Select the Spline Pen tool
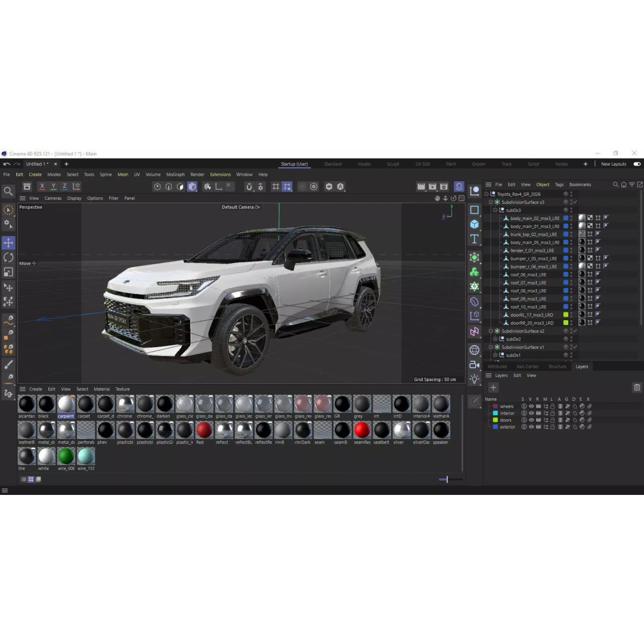Viewport: 644px width, 644px height. [x=8, y=320]
